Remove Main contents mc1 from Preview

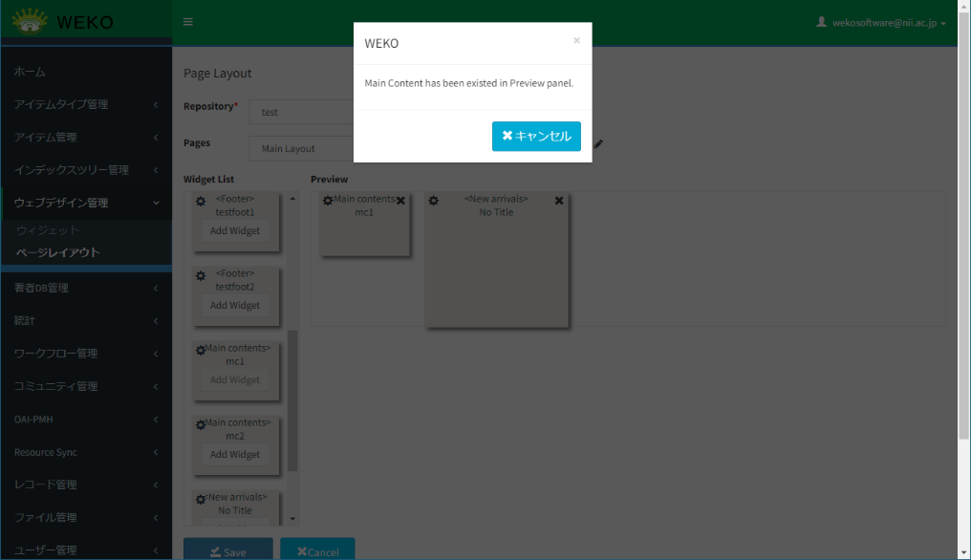click(400, 201)
